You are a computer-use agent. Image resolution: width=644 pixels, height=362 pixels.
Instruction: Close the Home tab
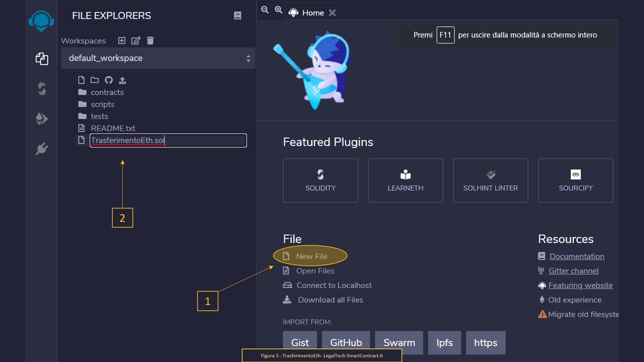coord(332,13)
